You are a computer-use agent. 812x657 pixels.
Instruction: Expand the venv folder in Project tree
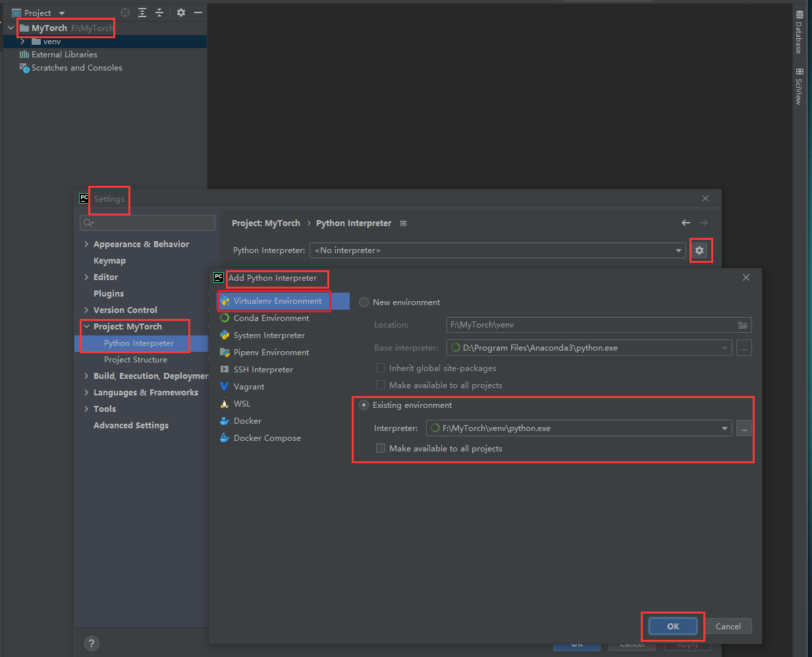tap(22, 42)
